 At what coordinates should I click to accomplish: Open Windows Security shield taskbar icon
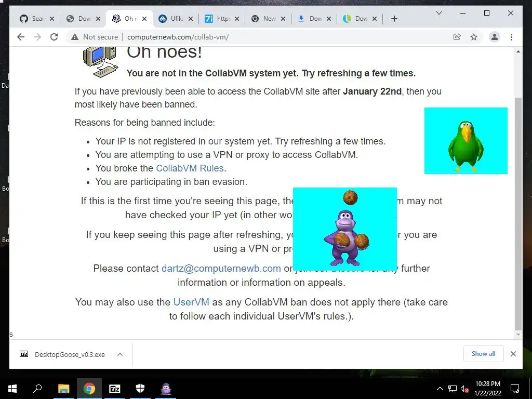click(x=140, y=389)
